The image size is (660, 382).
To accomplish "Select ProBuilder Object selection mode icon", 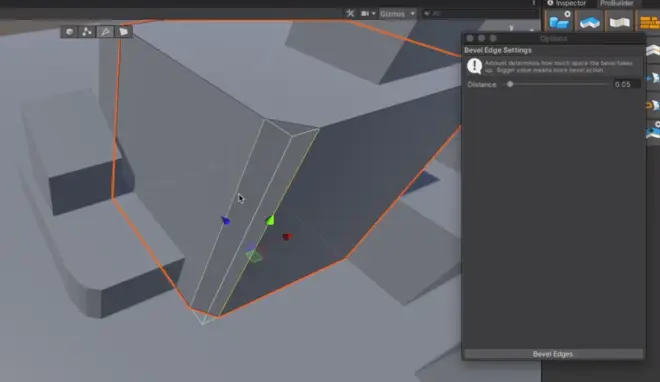I will (x=69, y=32).
